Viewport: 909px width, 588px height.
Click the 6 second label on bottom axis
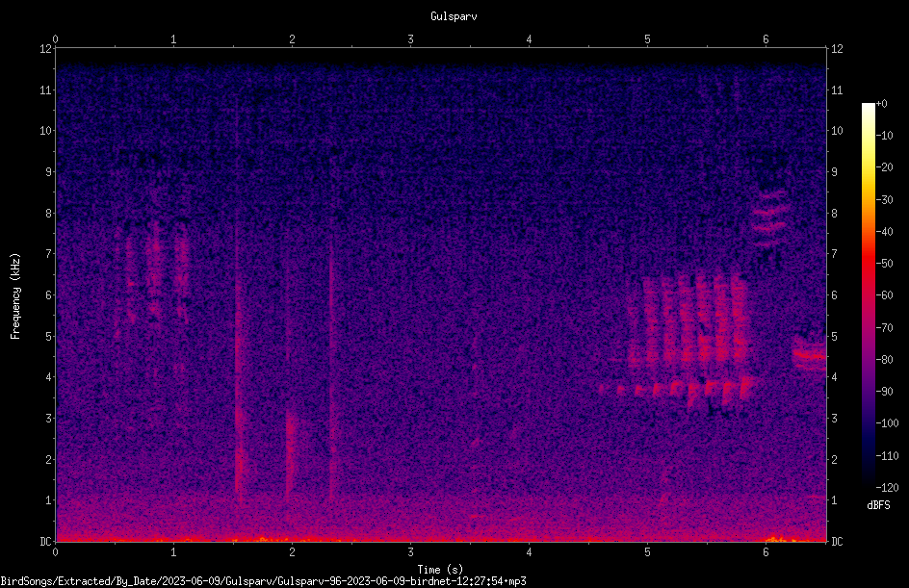coord(766,552)
